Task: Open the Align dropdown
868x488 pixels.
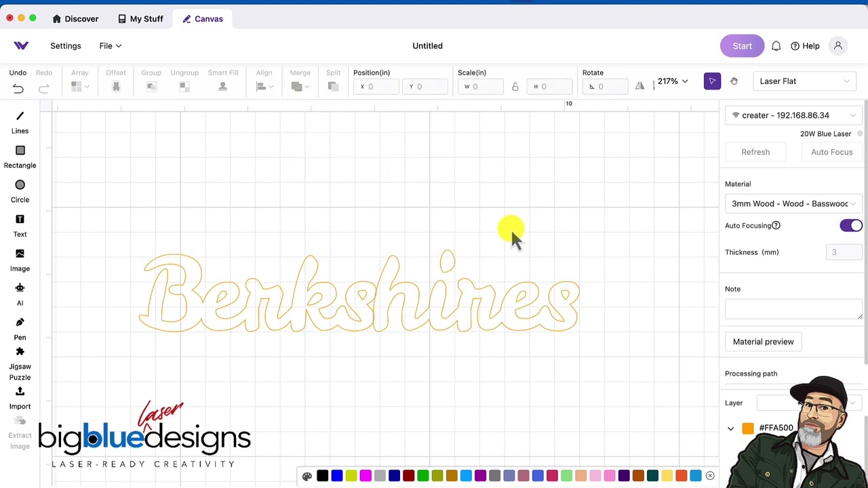Action: tap(264, 87)
